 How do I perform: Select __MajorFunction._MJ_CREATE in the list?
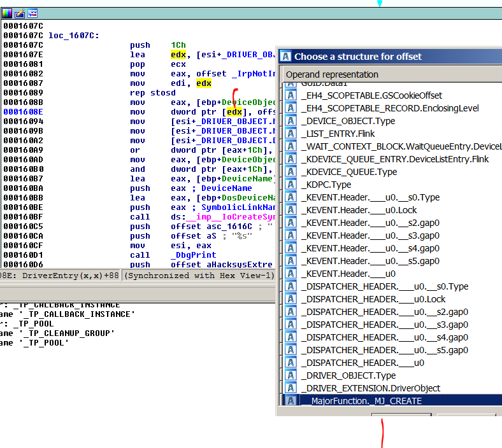point(361,401)
